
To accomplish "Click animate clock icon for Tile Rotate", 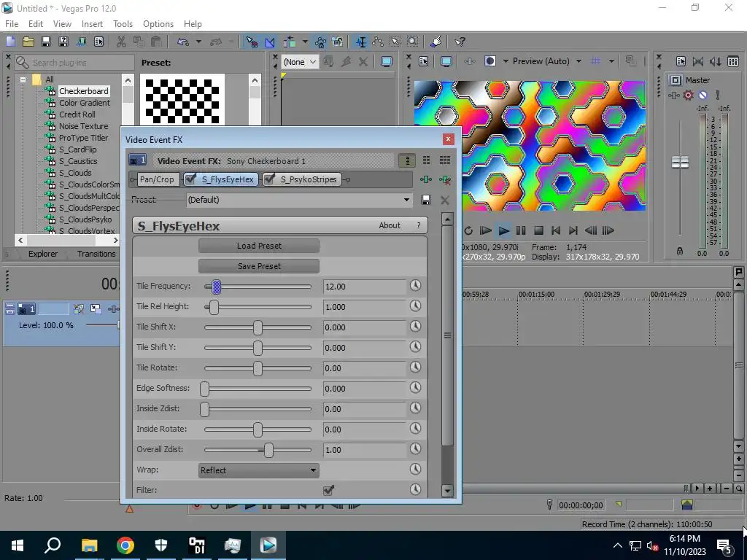I will 415,367.
